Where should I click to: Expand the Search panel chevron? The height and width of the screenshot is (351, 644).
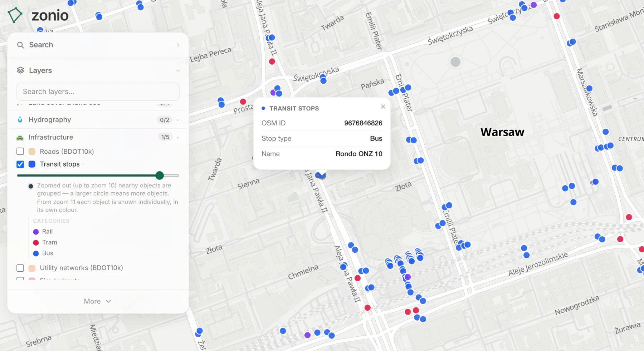coord(178,45)
